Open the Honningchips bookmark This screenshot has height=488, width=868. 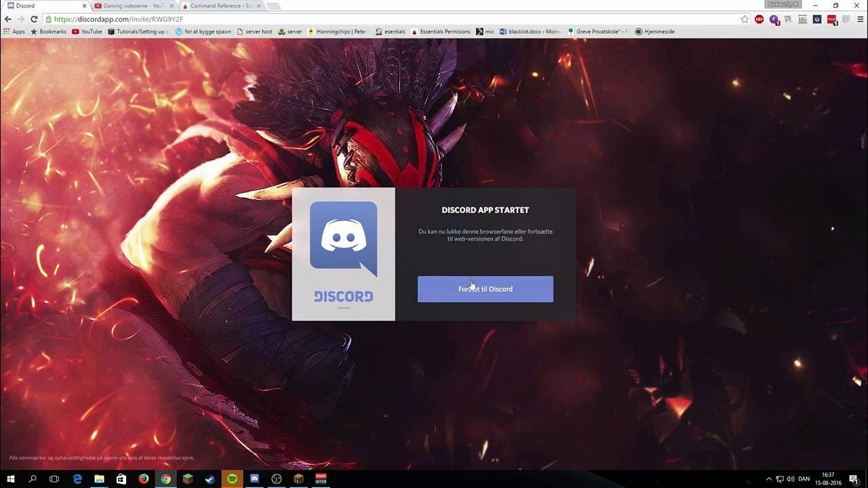[337, 31]
